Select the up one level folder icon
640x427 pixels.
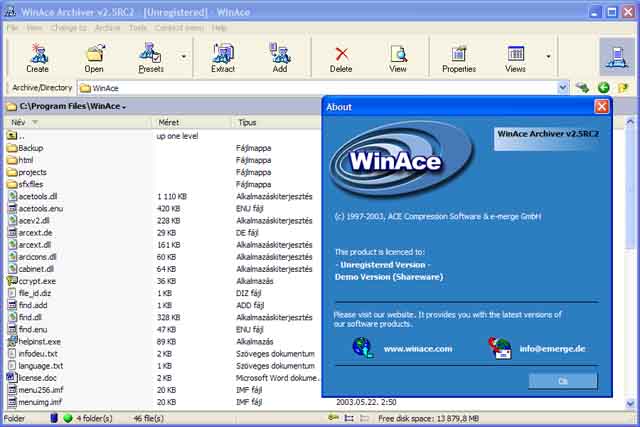point(12,136)
